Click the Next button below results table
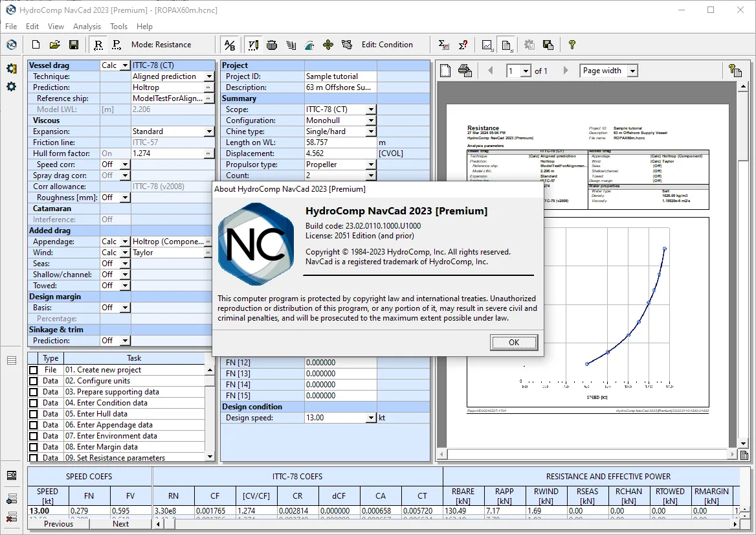Image resolution: width=756 pixels, height=535 pixels. click(120, 524)
